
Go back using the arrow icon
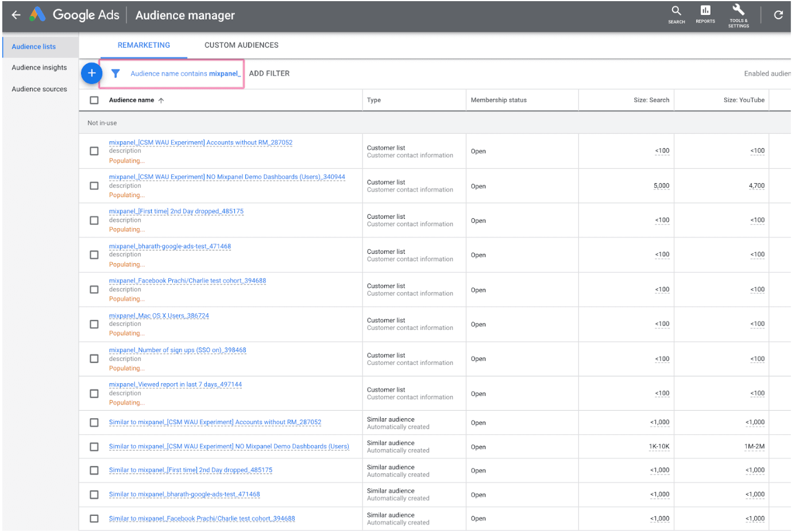pyautogui.click(x=15, y=15)
